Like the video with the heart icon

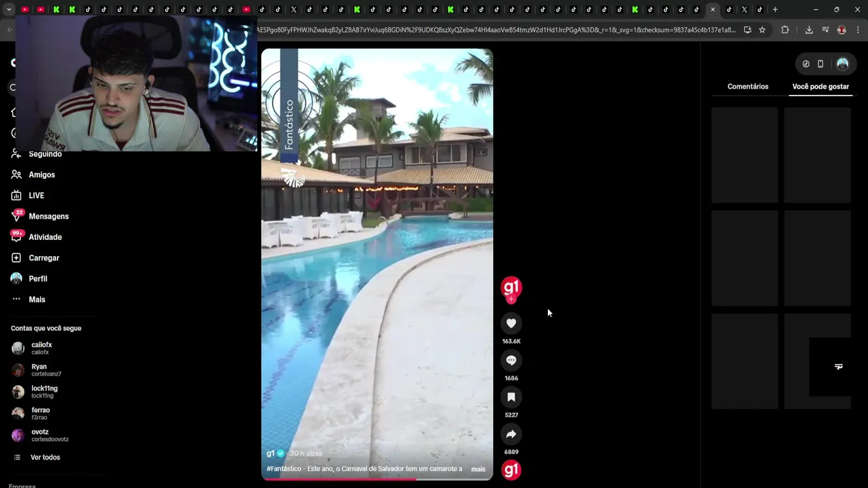click(x=511, y=323)
